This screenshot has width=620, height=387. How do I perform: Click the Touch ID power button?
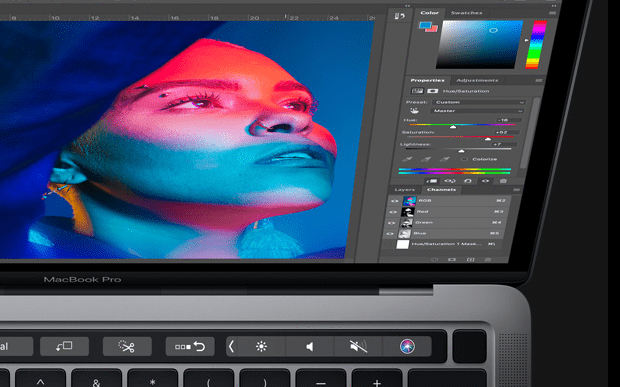pyautogui.click(x=469, y=346)
